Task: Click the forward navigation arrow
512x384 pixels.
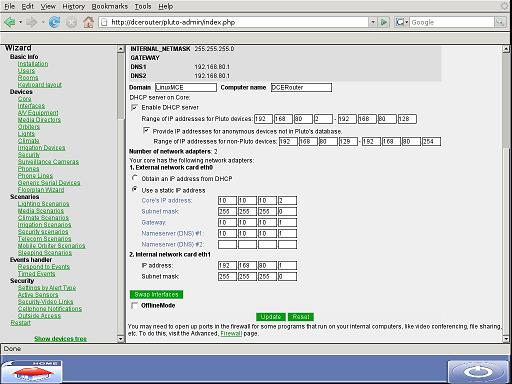Action: [32, 22]
